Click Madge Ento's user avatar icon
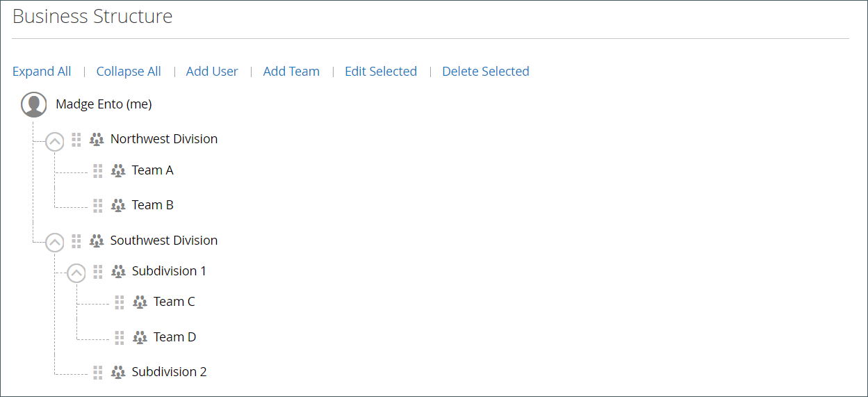 pos(33,104)
